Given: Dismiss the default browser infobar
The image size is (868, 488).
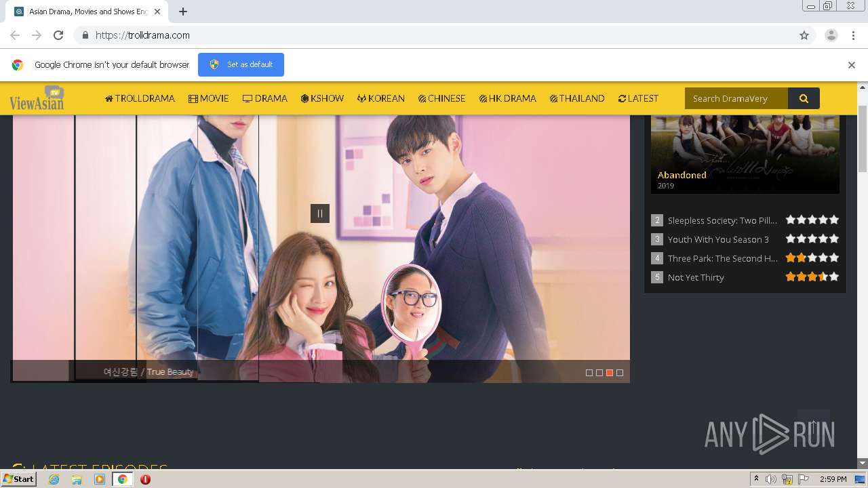Looking at the screenshot, I should click(852, 65).
